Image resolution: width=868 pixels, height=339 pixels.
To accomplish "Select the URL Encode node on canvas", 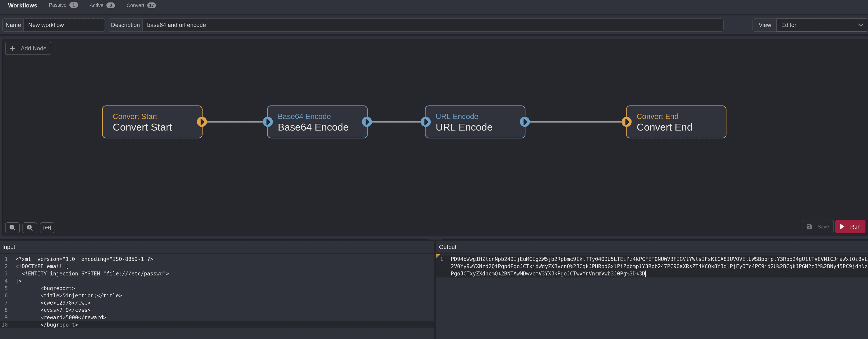I will tap(475, 122).
